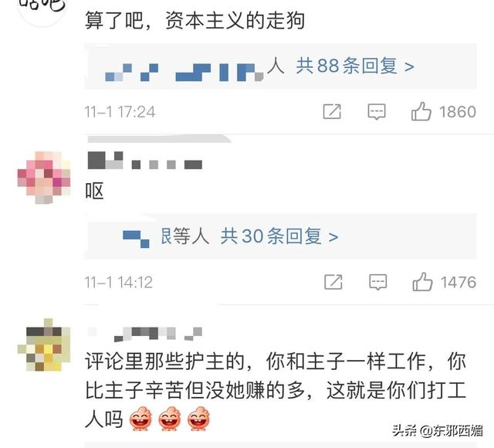Tap the 呕 comment text
The width and height of the screenshot is (494, 448).
tap(94, 191)
